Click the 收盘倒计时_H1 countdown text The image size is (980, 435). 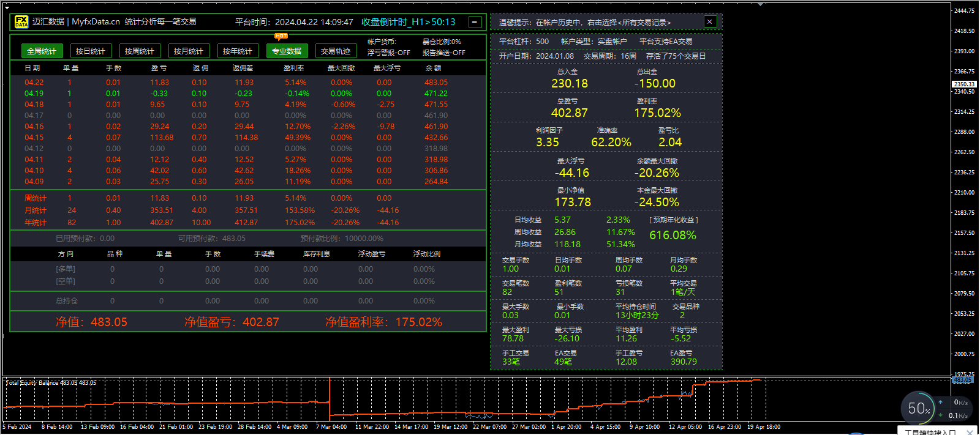point(409,22)
